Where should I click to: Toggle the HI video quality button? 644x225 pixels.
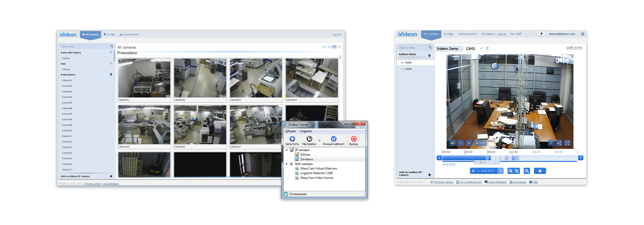551,143
